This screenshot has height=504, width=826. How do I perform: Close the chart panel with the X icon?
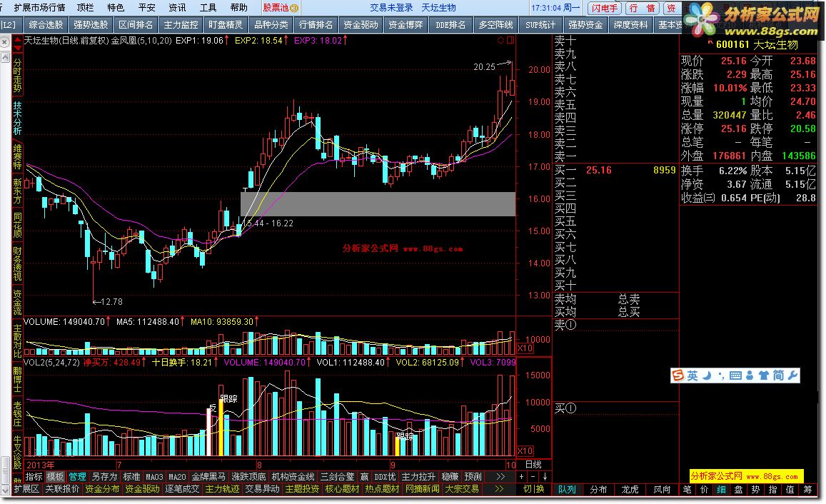click(x=5, y=41)
